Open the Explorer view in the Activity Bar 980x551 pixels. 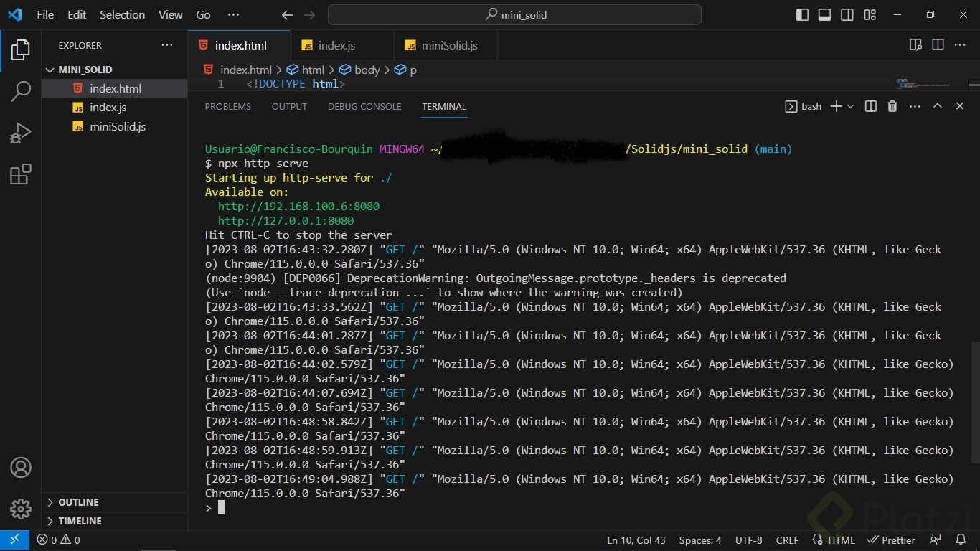21,50
